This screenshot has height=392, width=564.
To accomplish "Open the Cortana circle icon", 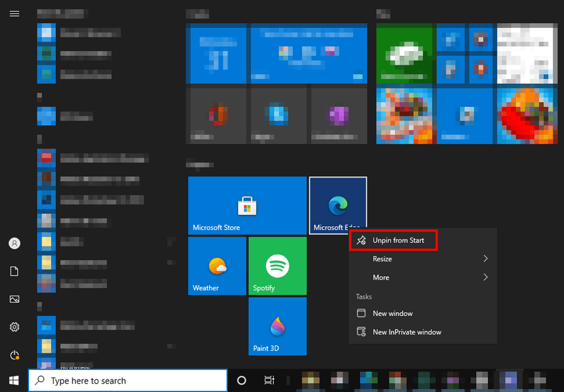I will point(242,381).
